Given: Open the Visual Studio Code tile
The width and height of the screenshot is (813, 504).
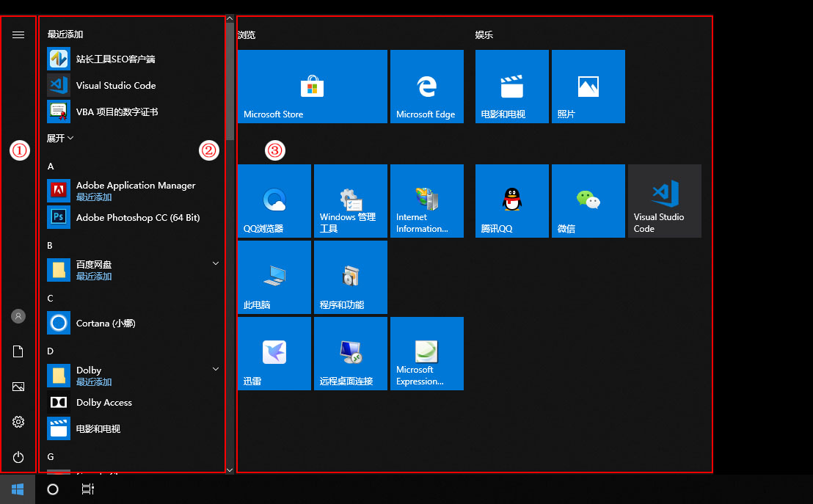Looking at the screenshot, I should point(664,201).
